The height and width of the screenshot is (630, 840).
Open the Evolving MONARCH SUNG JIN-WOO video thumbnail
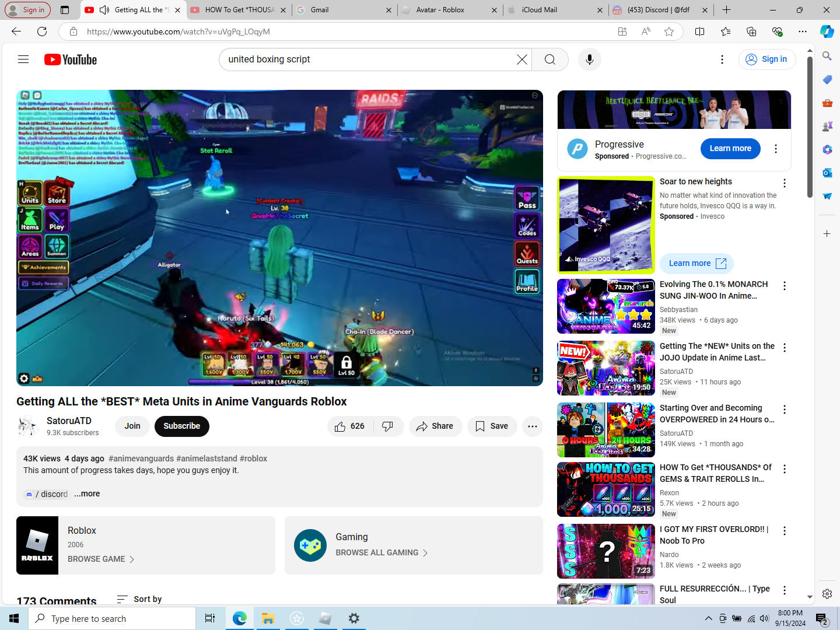pos(606,306)
